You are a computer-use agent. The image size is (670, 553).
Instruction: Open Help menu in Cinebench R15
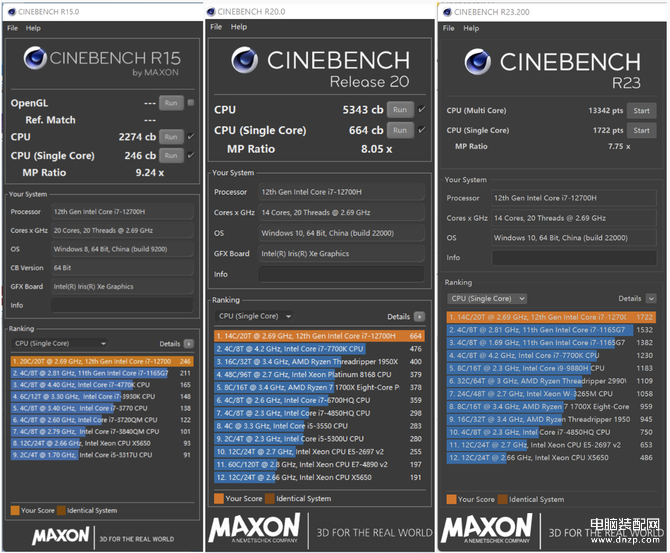pos(33,28)
